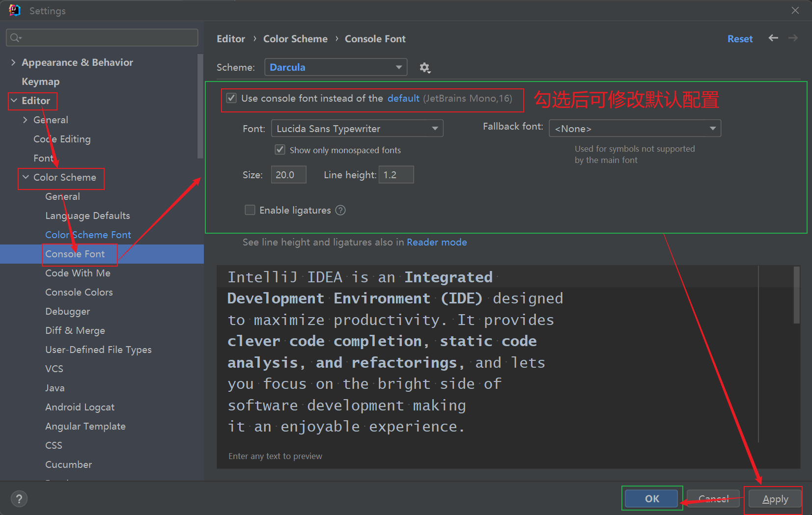Select General under Color Scheme
This screenshot has width=812, height=515.
tap(62, 196)
